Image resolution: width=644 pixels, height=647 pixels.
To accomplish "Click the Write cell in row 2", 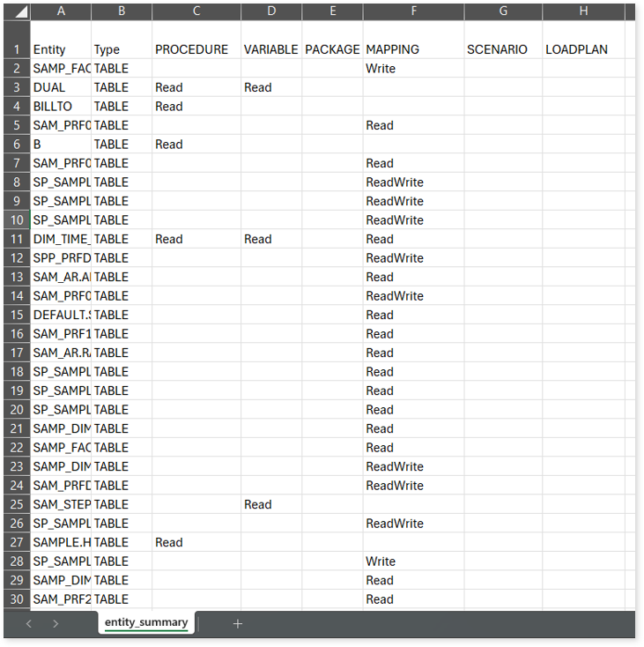I will coord(413,68).
